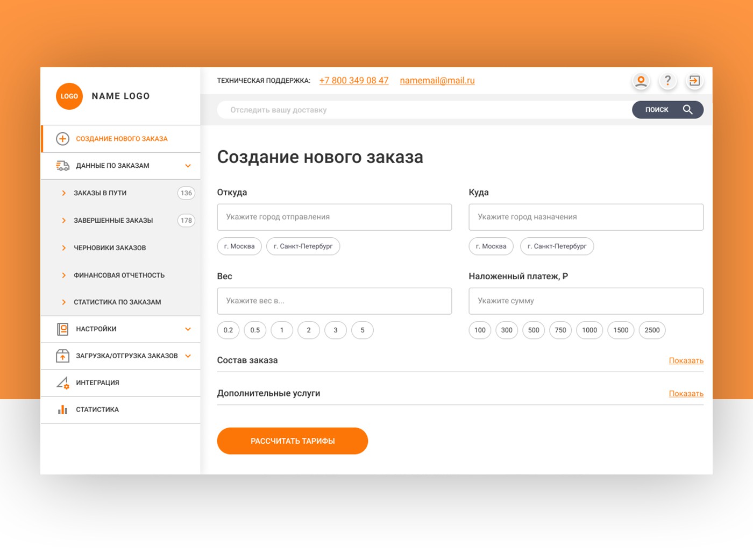Select payment amount preset 1500
Viewport: 753px width, 560px height.
pyautogui.click(x=621, y=330)
